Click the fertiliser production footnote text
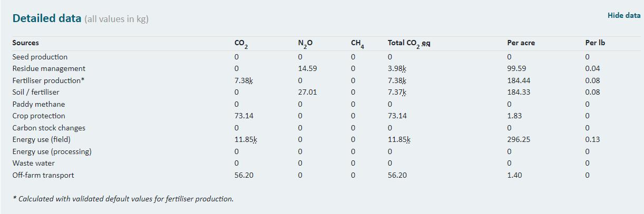The width and height of the screenshot is (644, 214). (123, 199)
